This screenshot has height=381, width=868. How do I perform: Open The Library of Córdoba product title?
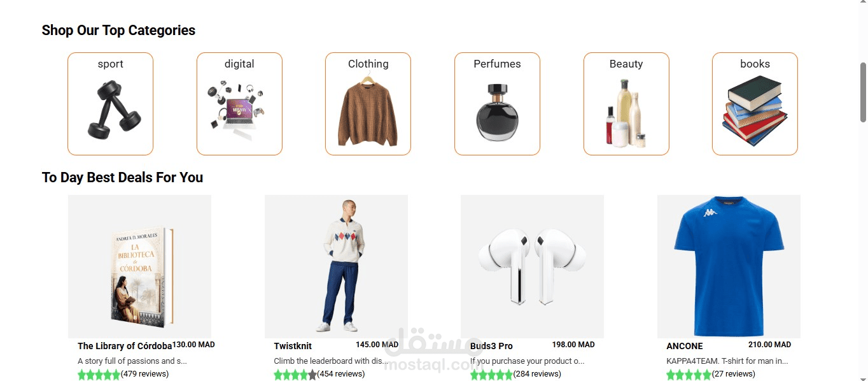(x=125, y=346)
